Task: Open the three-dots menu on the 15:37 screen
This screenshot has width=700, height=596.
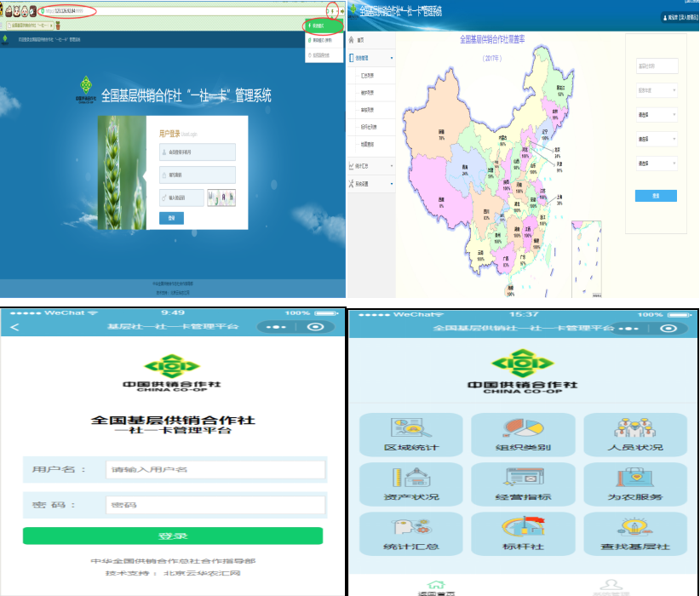Action: point(628,329)
